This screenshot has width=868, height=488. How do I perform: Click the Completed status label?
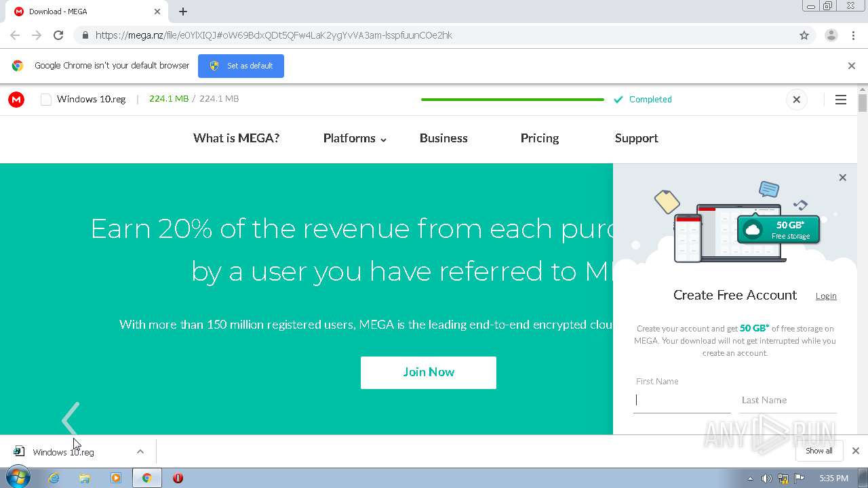pyautogui.click(x=650, y=100)
